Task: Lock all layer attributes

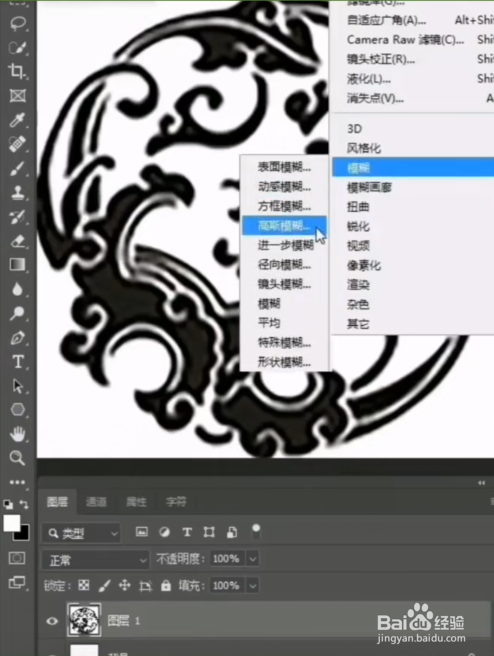Action: [166, 585]
